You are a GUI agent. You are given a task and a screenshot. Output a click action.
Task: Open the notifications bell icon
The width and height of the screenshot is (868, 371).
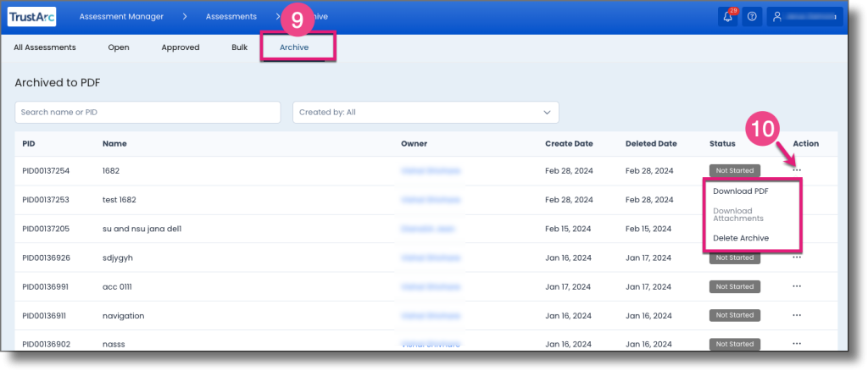tap(728, 17)
